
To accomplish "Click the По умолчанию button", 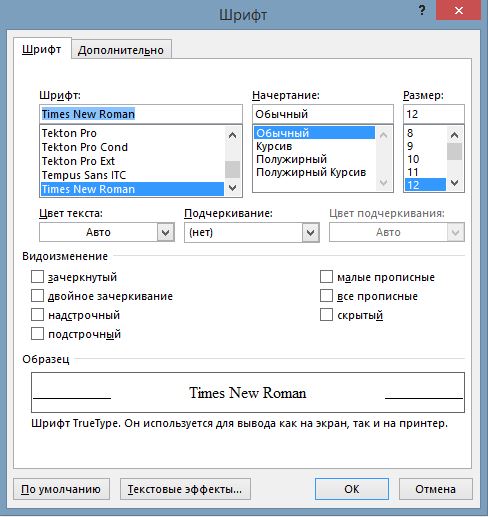I will pyautogui.click(x=62, y=489).
